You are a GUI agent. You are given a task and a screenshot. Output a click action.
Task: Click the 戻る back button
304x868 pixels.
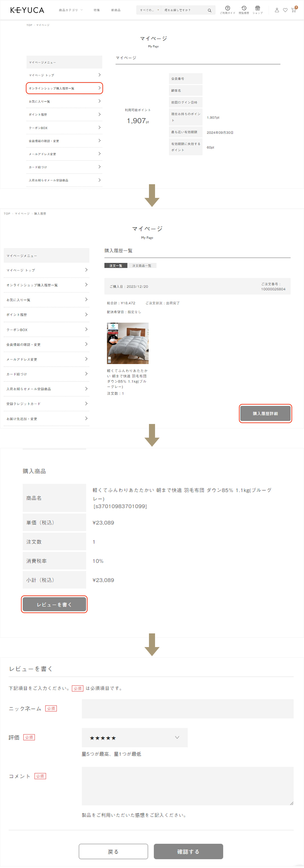click(x=113, y=851)
